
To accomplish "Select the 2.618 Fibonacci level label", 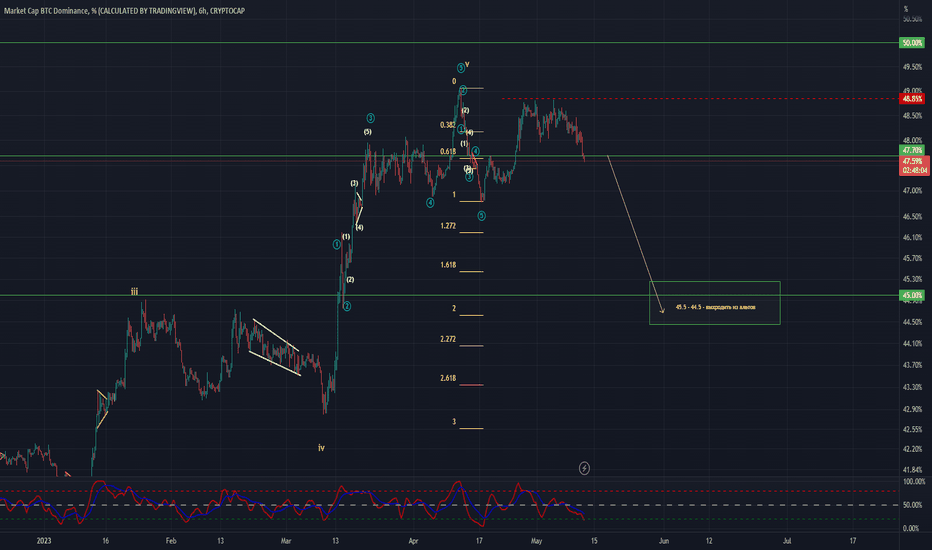I will (x=448, y=378).
